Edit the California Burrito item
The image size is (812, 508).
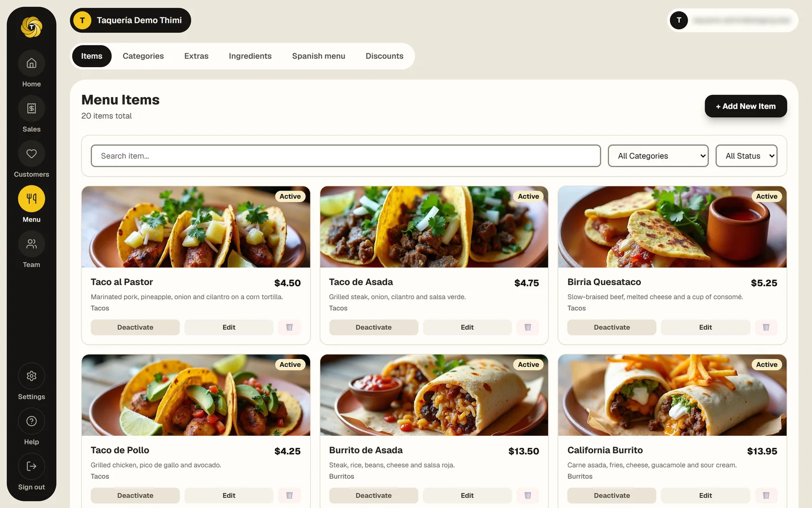pos(705,495)
